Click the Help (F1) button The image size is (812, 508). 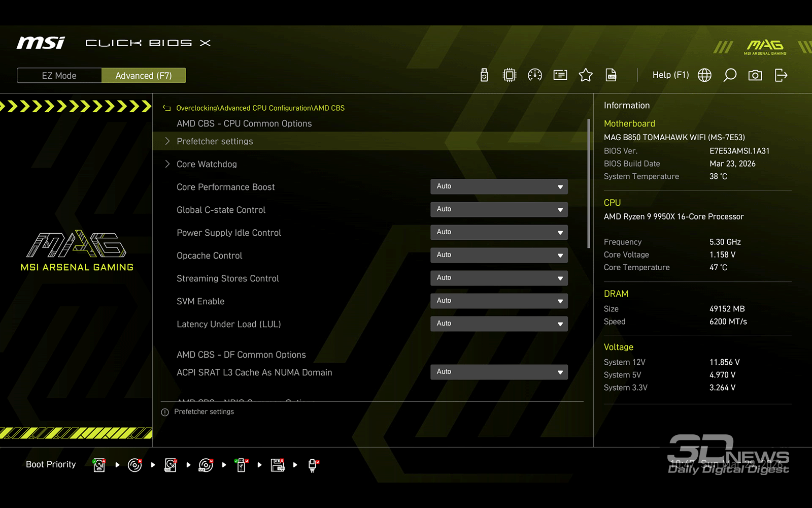coord(670,75)
